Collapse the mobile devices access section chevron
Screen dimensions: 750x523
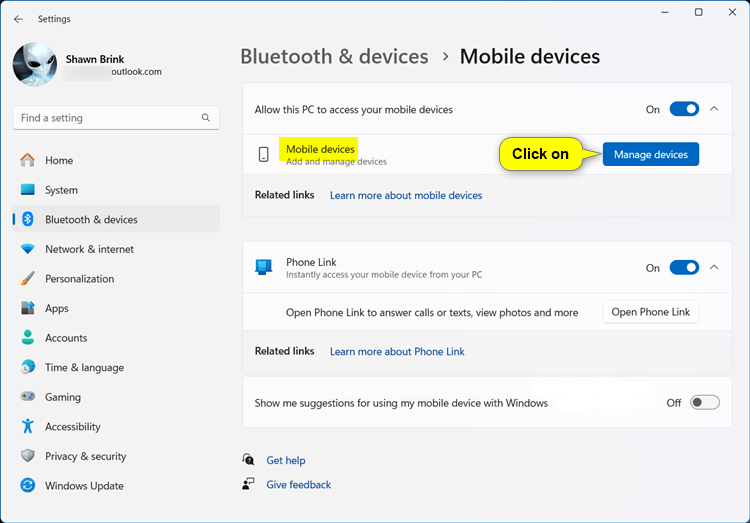click(x=714, y=109)
